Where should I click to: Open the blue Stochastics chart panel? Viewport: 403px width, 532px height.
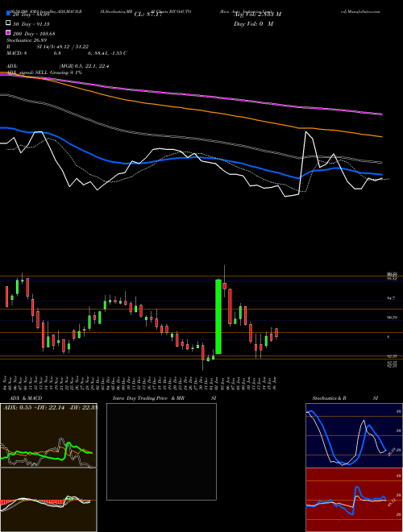pos(354,435)
